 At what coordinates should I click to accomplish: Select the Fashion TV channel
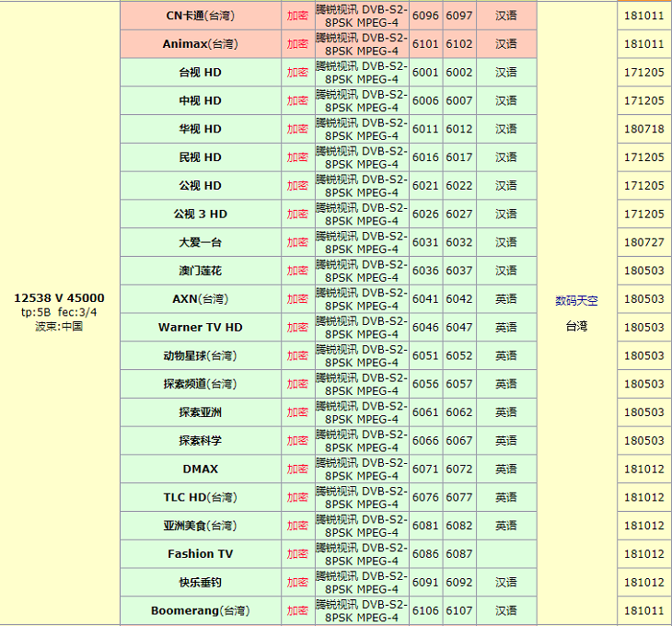pos(200,554)
